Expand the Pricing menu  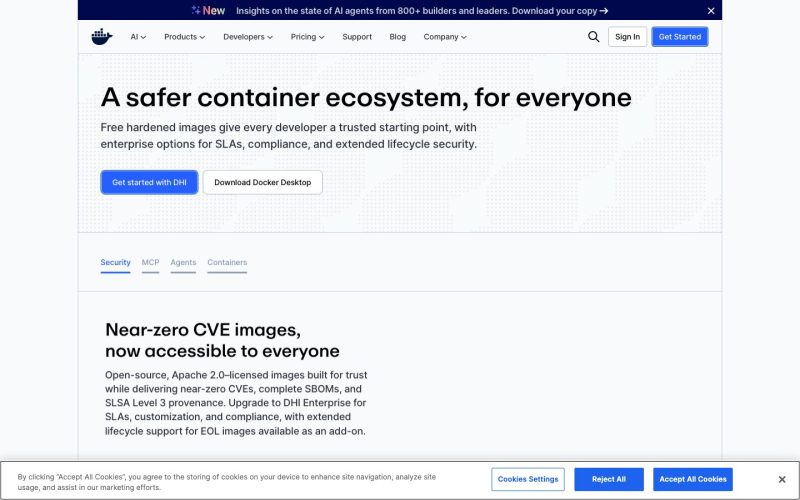pyautogui.click(x=307, y=37)
